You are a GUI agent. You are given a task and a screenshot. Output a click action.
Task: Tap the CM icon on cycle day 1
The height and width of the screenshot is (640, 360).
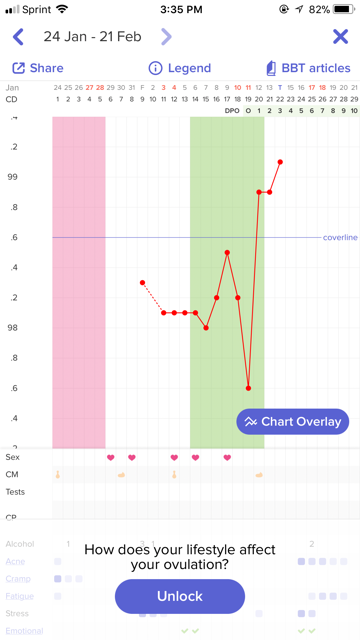58,474
